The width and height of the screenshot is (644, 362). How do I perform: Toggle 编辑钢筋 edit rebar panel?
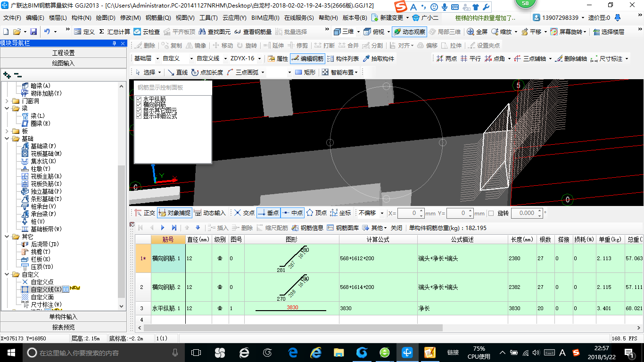pos(307,58)
